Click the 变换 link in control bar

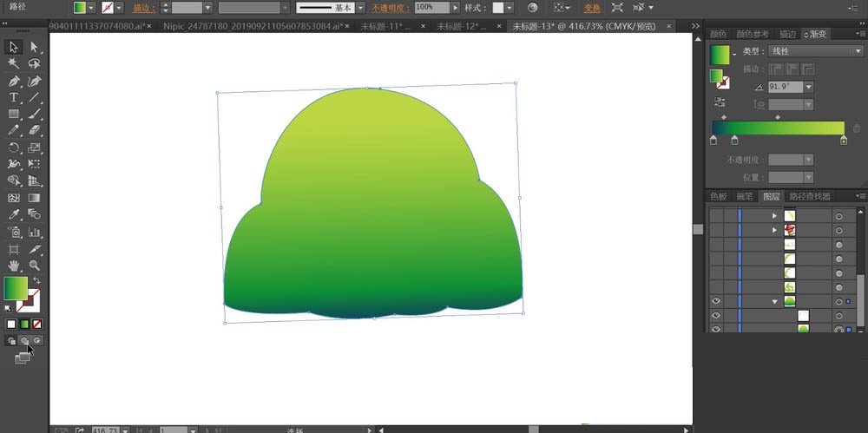[x=591, y=8]
